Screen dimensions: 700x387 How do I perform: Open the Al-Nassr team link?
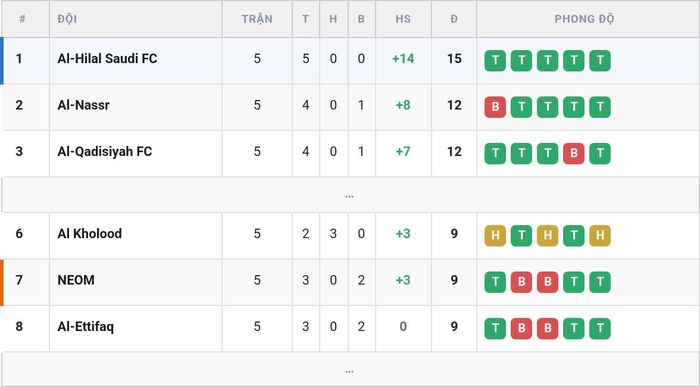tap(83, 105)
